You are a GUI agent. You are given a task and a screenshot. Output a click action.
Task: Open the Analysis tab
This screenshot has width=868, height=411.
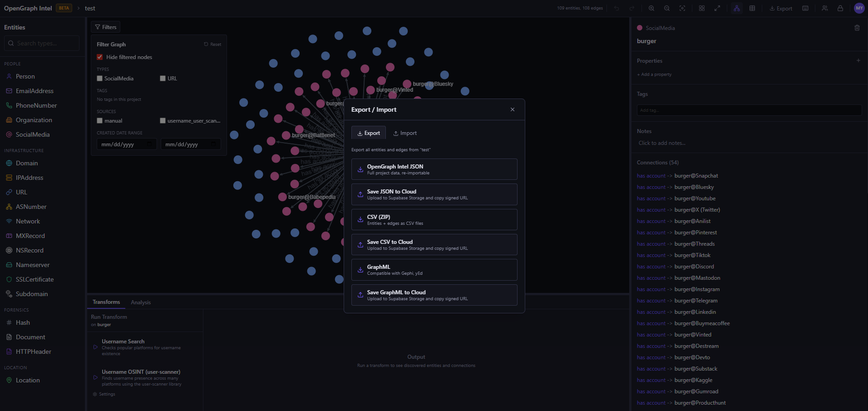(x=141, y=302)
